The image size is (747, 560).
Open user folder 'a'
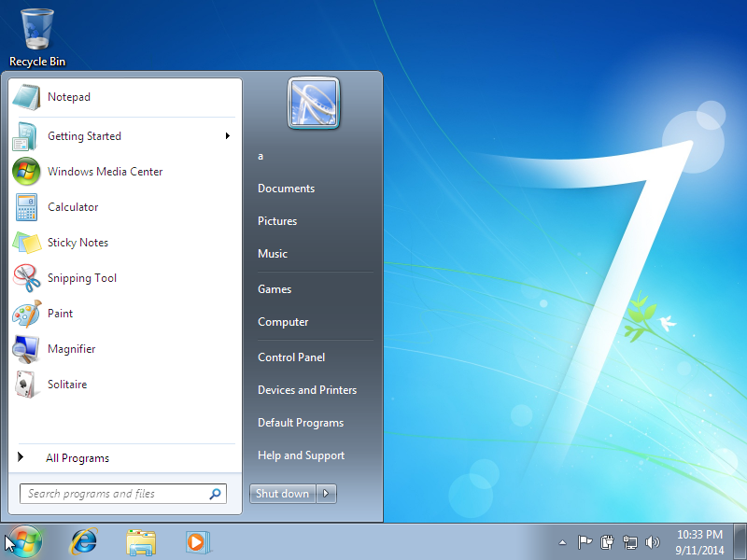click(x=261, y=156)
